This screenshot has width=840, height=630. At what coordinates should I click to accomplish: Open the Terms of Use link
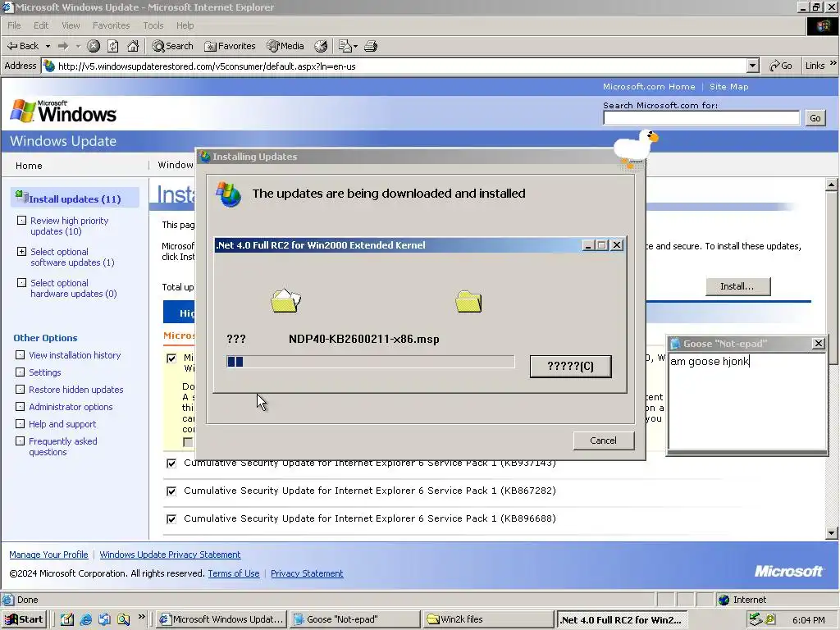tap(234, 573)
